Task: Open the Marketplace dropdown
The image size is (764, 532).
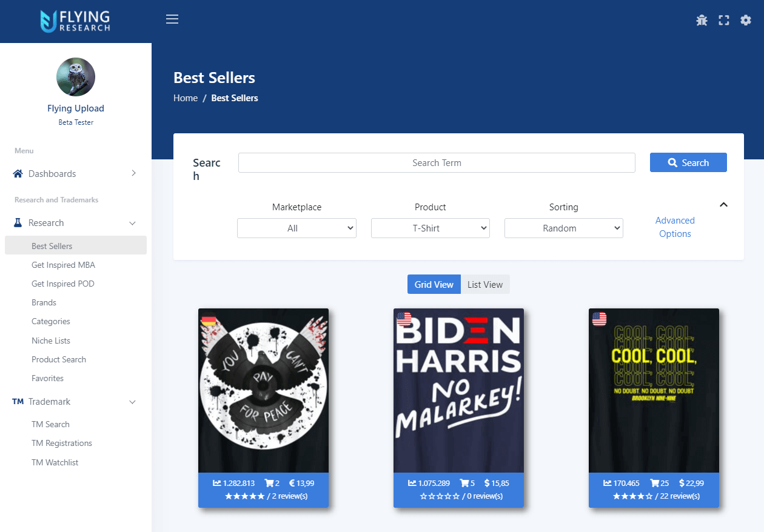Action: 297,228
